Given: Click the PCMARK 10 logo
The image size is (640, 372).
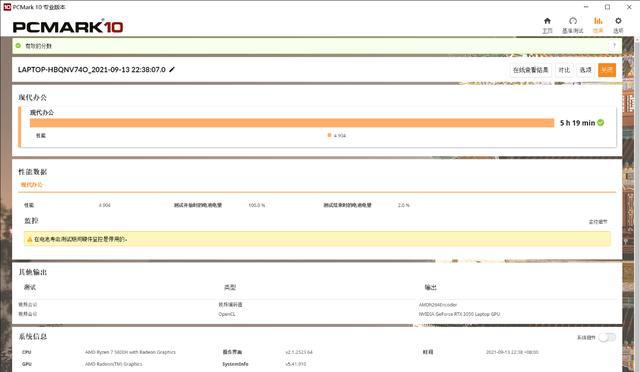Looking at the screenshot, I should tap(68, 27).
